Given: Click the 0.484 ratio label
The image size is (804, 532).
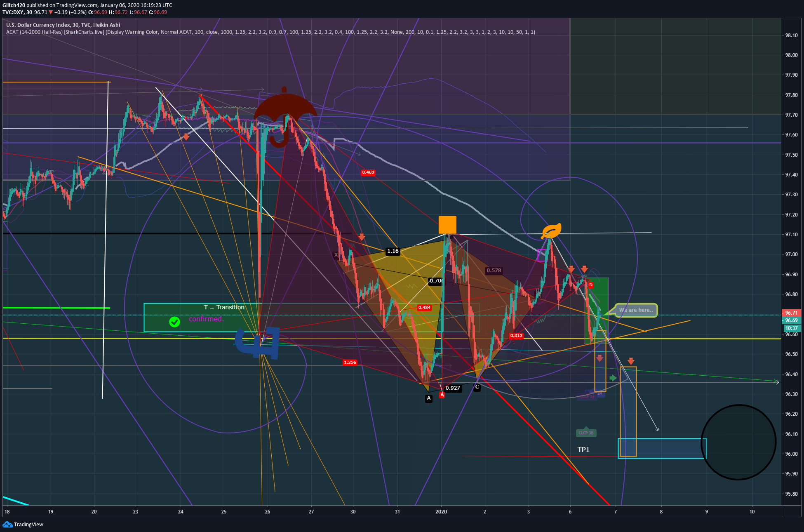Looking at the screenshot, I should click(x=424, y=308).
